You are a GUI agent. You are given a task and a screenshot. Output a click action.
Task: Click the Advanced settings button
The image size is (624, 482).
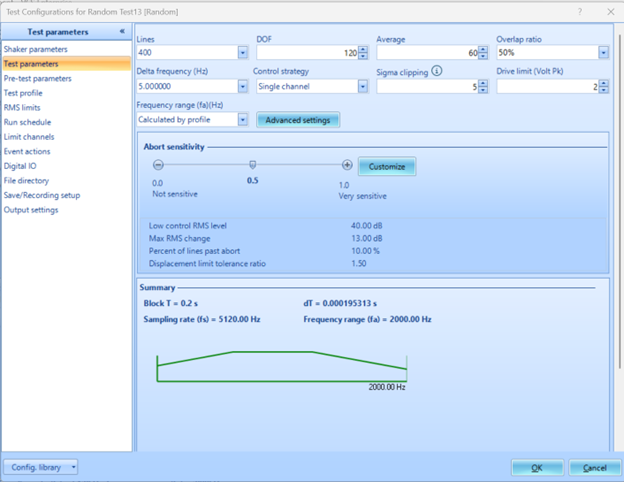click(299, 120)
